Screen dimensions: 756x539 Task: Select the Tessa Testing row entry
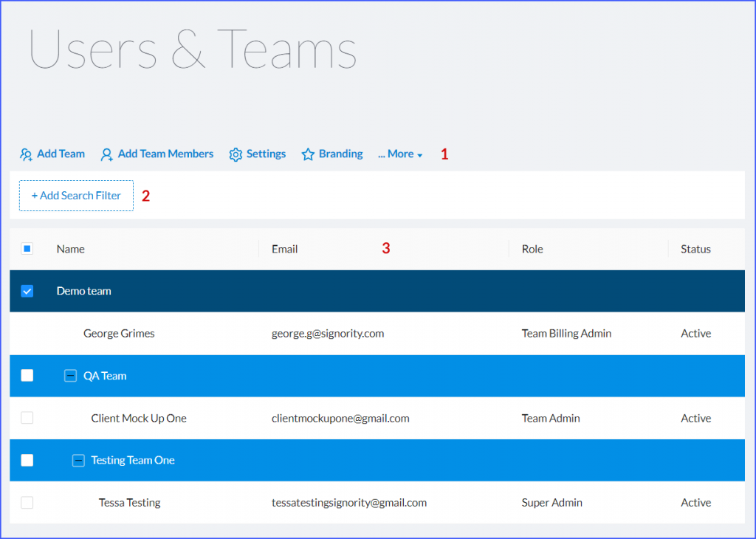click(x=129, y=502)
